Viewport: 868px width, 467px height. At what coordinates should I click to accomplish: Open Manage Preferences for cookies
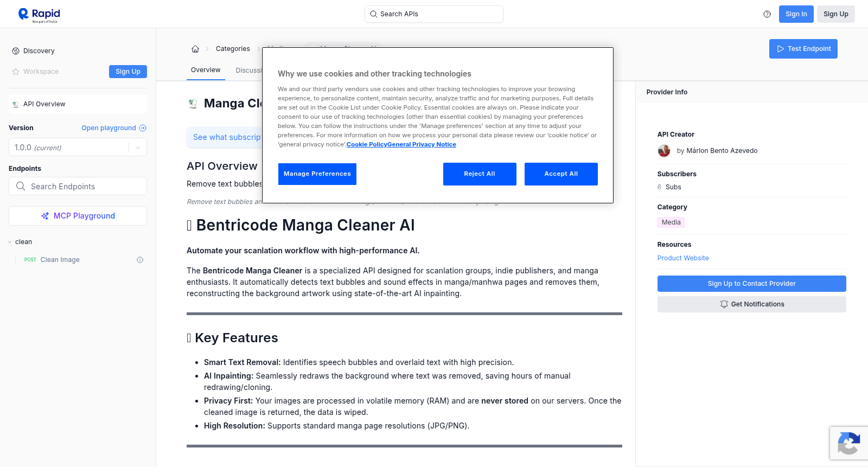[x=317, y=174]
